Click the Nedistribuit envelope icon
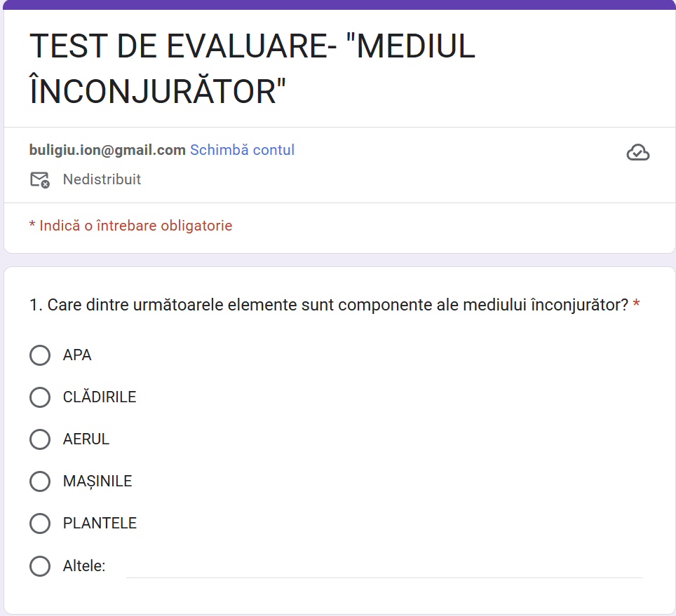The width and height of the screenshot is (676, 616). point(40,180)
